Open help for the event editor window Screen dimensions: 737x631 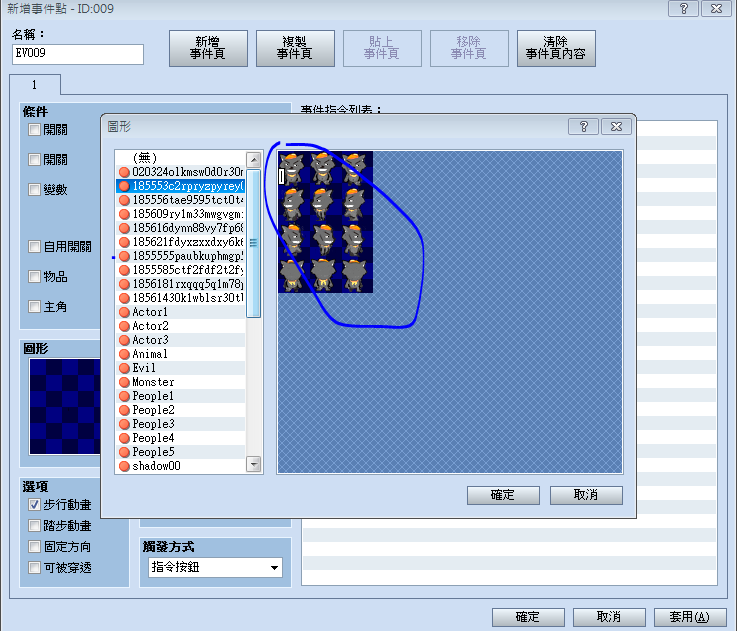pyautogui.click(x=683, y=8)
